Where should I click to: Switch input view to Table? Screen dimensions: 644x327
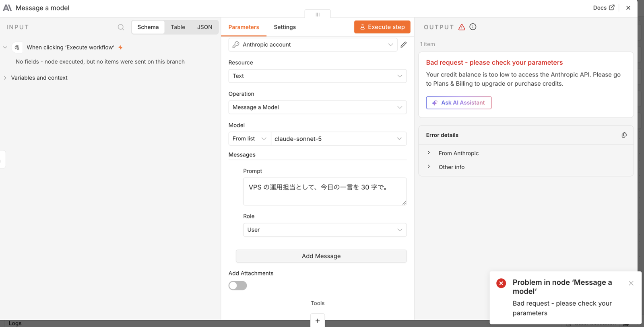pos(178,27)
